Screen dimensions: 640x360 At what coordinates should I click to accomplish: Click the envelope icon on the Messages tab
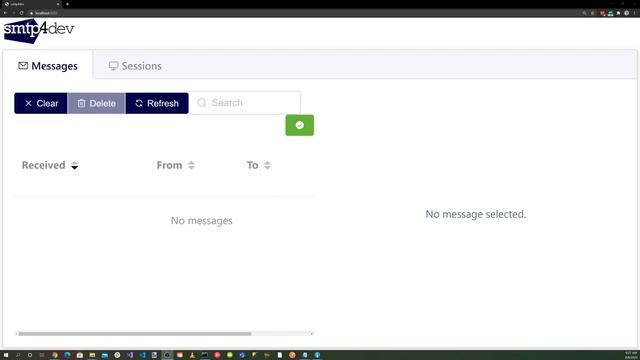tap(23, 66)
